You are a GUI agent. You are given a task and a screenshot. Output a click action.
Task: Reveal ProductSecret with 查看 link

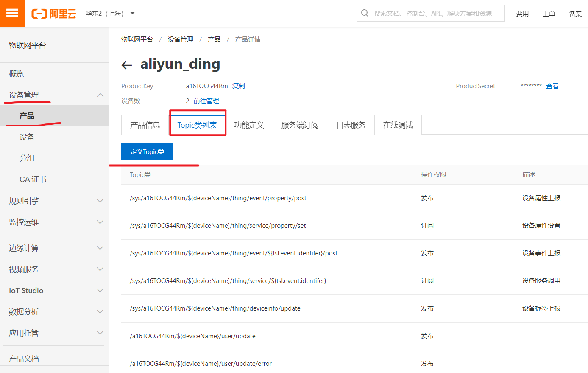[x=552, y=86]
